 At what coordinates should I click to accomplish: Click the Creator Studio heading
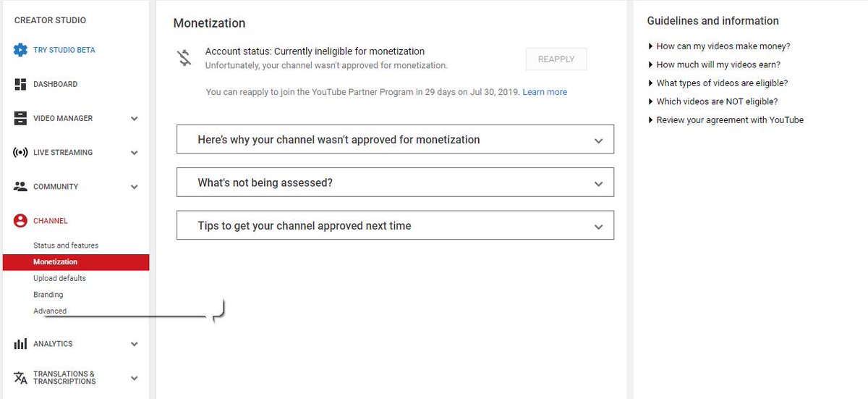coord(49,21)
